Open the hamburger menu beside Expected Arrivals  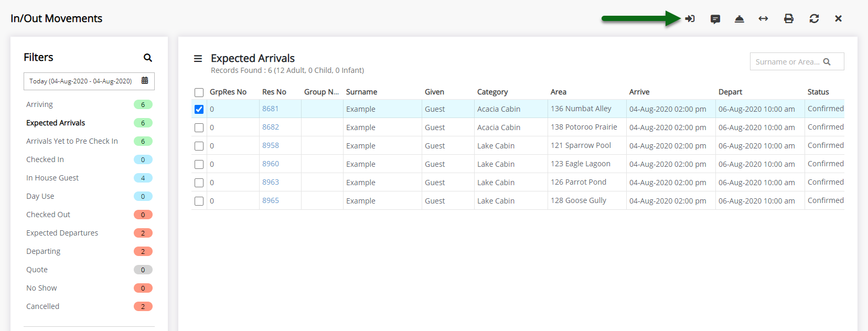coord(198,59)
